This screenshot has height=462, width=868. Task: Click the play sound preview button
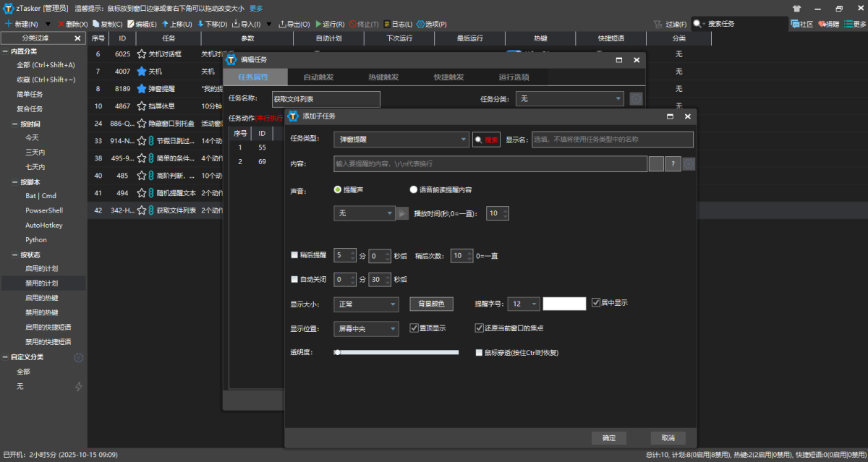coord(403,213)
